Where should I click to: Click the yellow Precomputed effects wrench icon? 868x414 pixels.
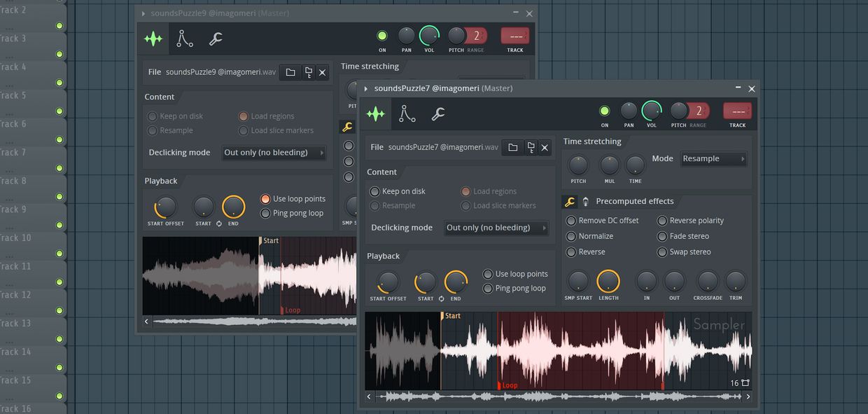point(569,201)
